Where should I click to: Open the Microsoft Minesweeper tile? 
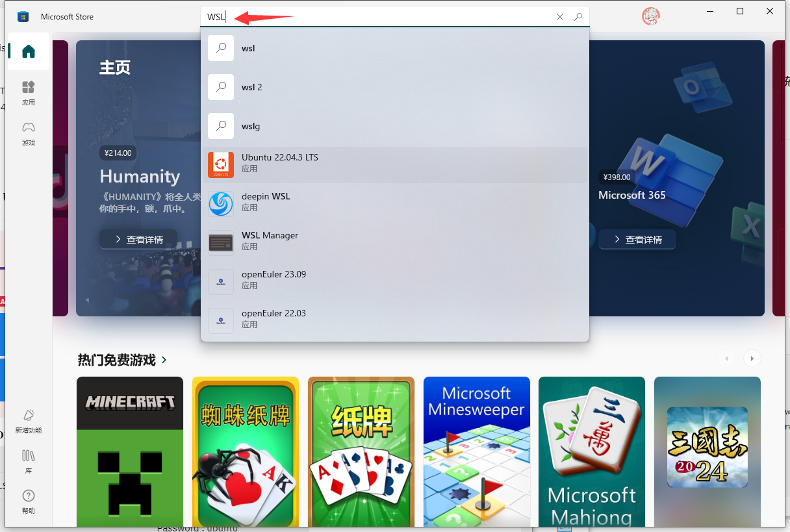point(477,451)
